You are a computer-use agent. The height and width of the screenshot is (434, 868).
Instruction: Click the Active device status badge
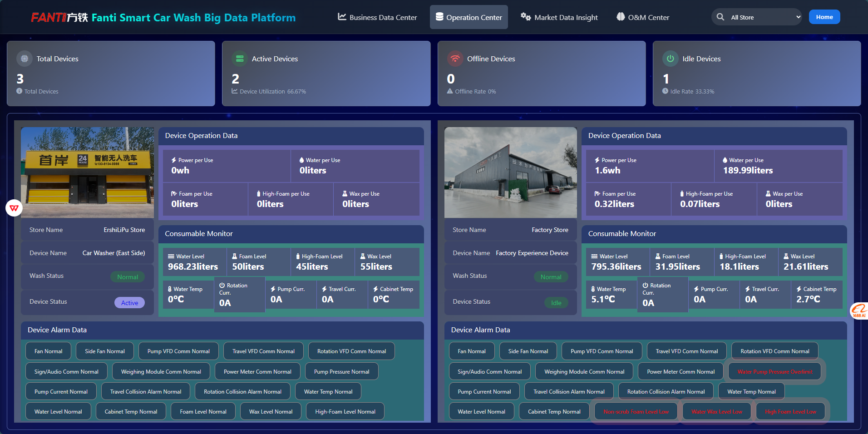point(129,303)
